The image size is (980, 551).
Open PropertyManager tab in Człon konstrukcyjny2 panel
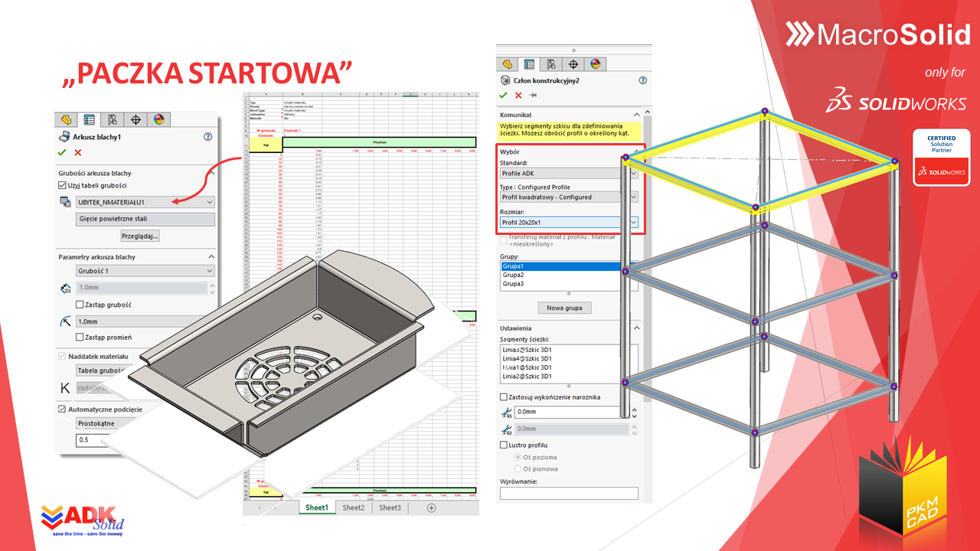click(529, 64)
